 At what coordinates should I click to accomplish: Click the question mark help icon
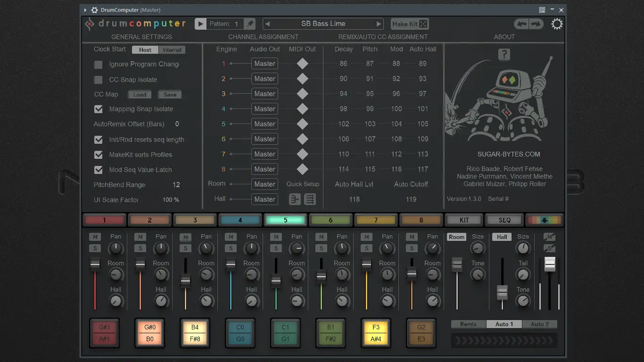pos(504,55)
